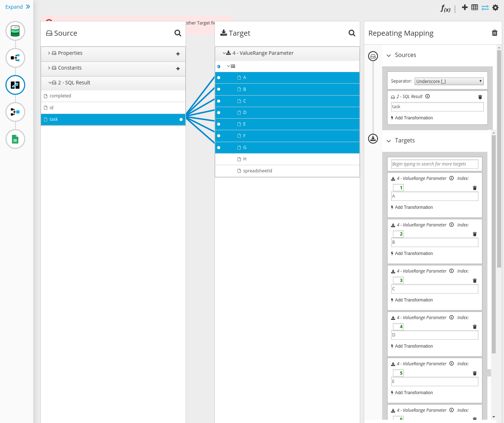
Task: Show the mapping table view icon
Action: pos(475,7)
